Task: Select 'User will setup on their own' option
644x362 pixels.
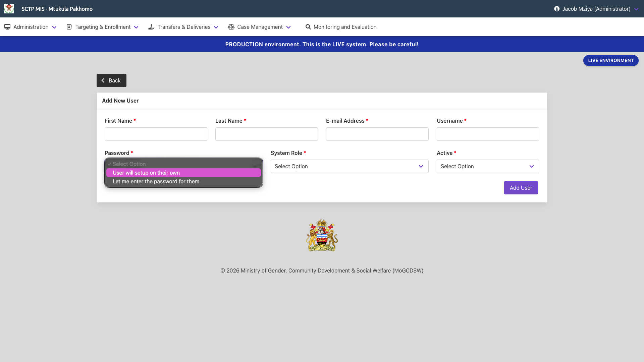Action: [x=183, y=173]
